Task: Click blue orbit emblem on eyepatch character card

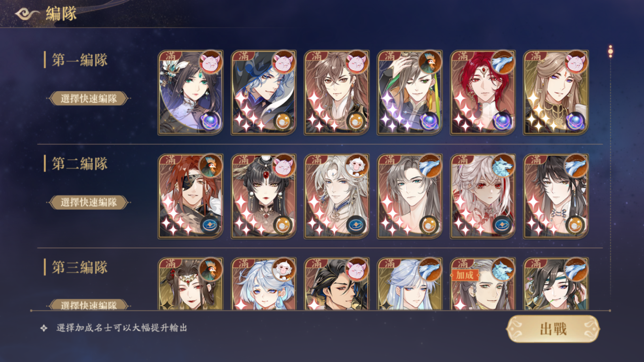Action: 210,225
